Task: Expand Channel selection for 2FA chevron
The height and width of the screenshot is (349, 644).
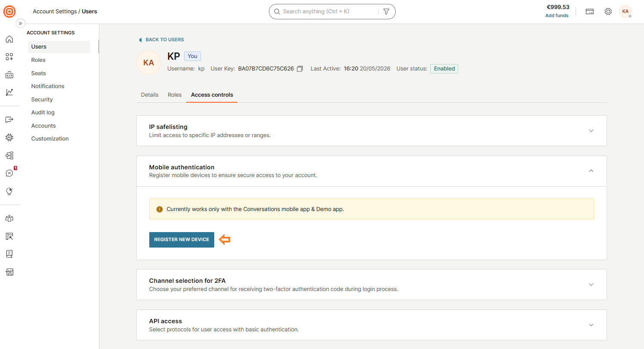Action: pyautogui.click(x=591, y=285)
